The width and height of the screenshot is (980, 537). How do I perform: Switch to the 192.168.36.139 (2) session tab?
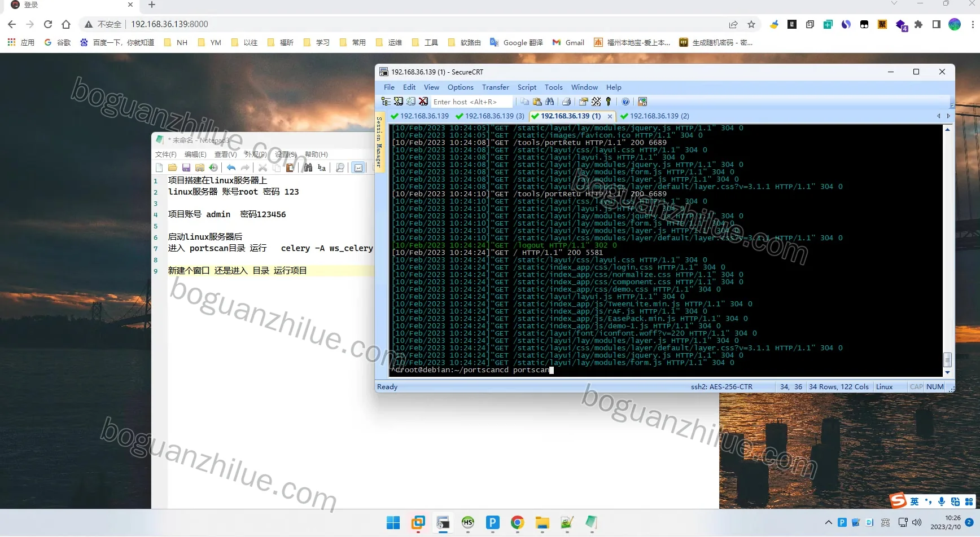(x=655, y=116)
